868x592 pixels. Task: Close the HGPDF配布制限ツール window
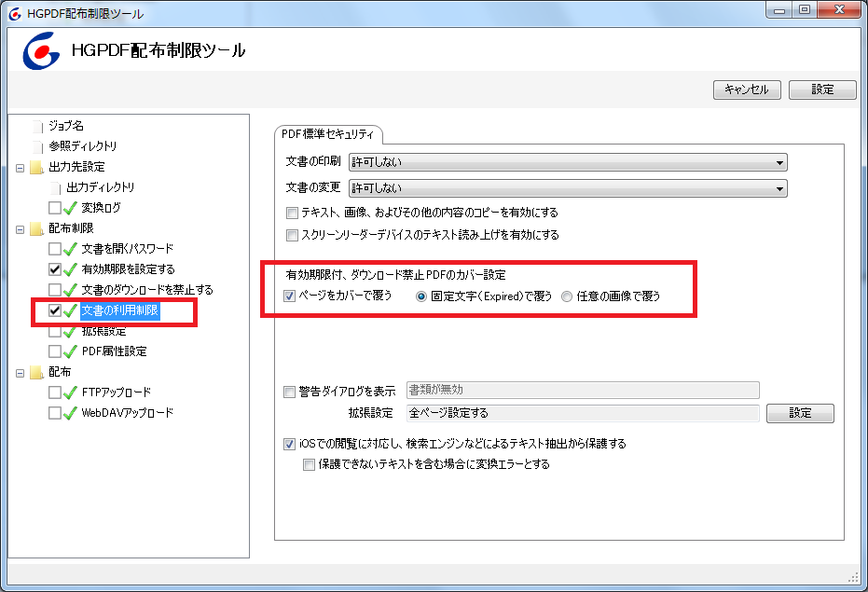839,9
